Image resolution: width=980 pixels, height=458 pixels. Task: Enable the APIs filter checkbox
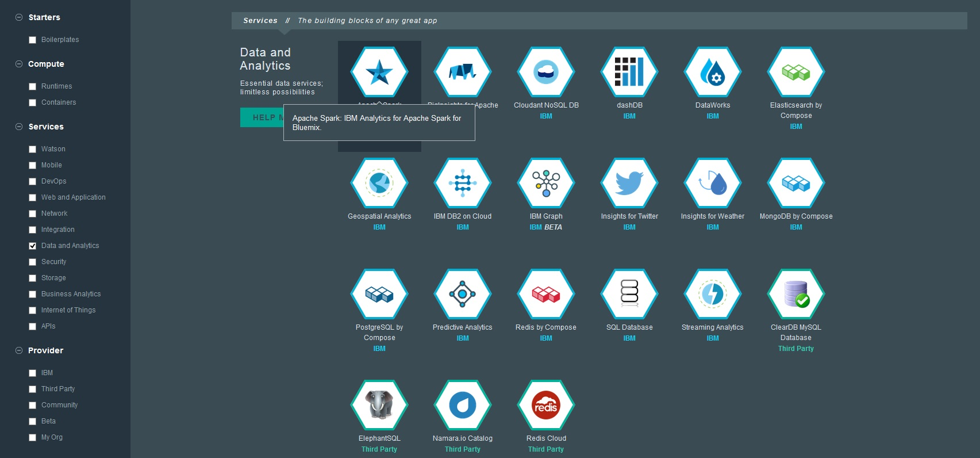click(33, 327)
